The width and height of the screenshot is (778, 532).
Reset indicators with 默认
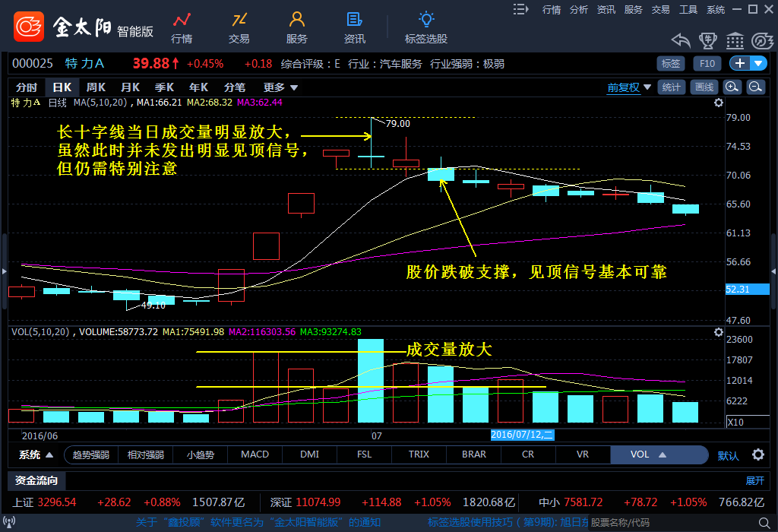click(728, 455)
